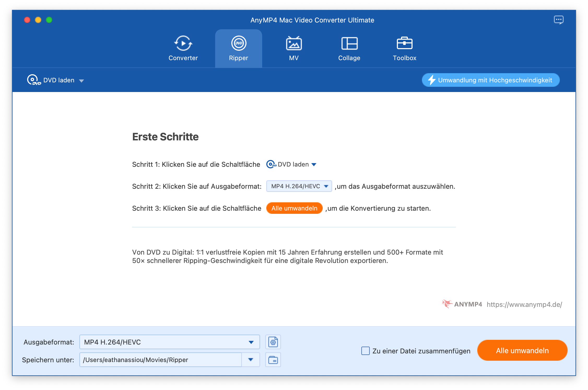This screenshot has width=588, height=390.
Task: Expand the Speichern unter path arrow
Action: click(251, 360)
